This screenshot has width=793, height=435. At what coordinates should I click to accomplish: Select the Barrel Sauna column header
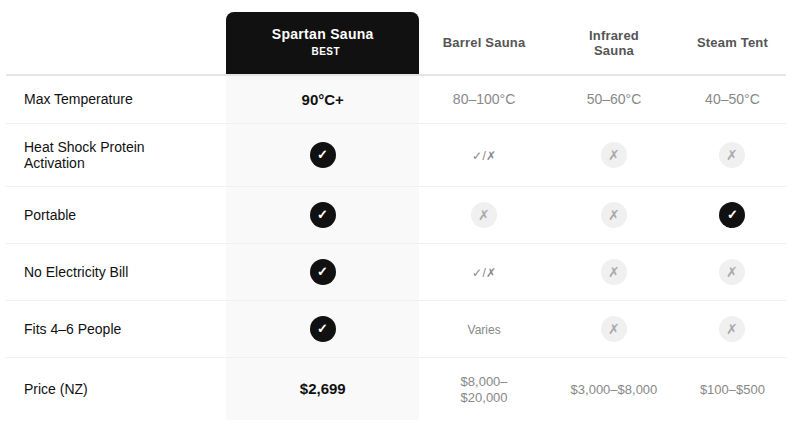click(484, 43)
